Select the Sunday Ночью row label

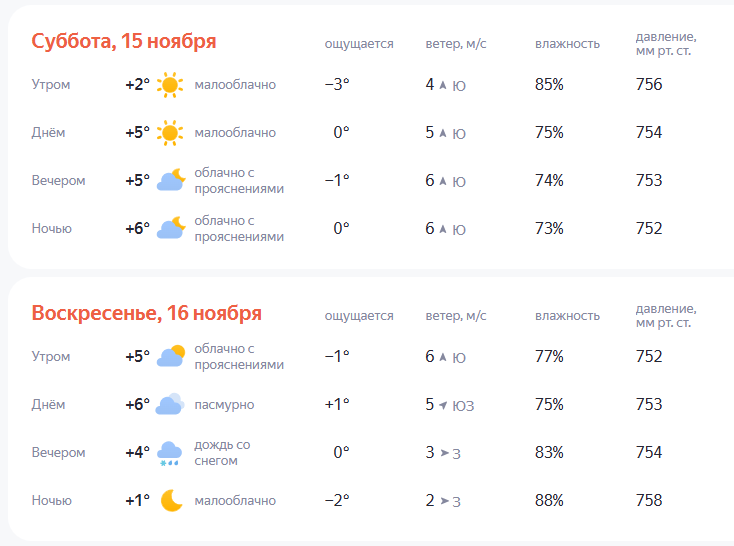(51, 501)
